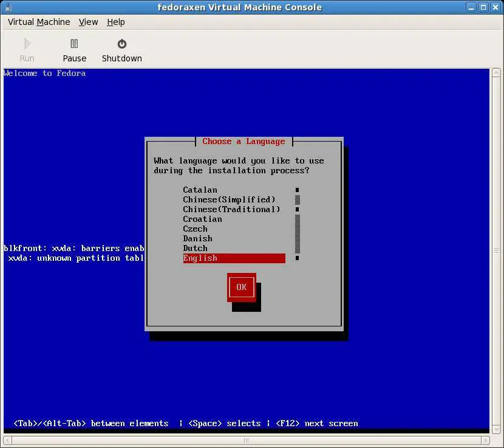Screen dimensions: 504x448
Task: Choose Chinese(Simplified) from the language list
Action: coord(229,199)
